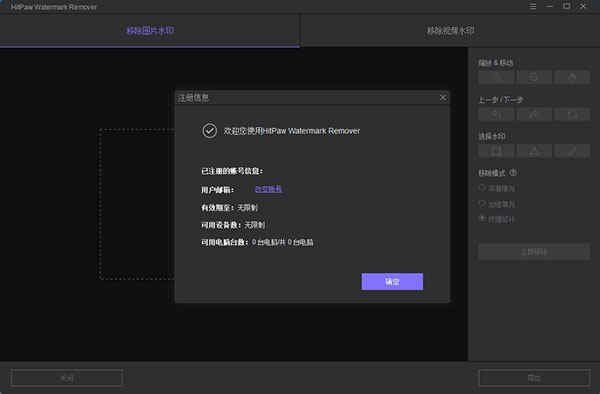Screen dimensions: 600x394
Task: Open the purple user email link
Action: click(268, 189)
